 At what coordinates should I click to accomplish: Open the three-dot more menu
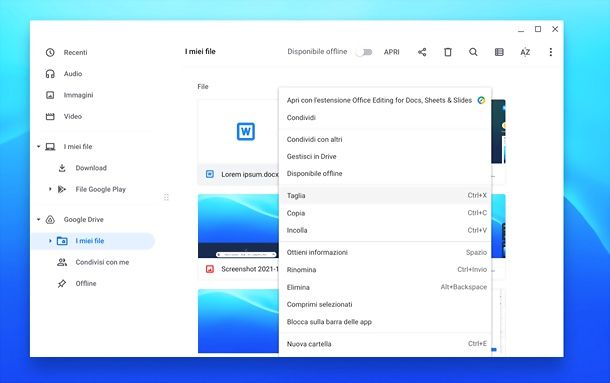(550, 52)
